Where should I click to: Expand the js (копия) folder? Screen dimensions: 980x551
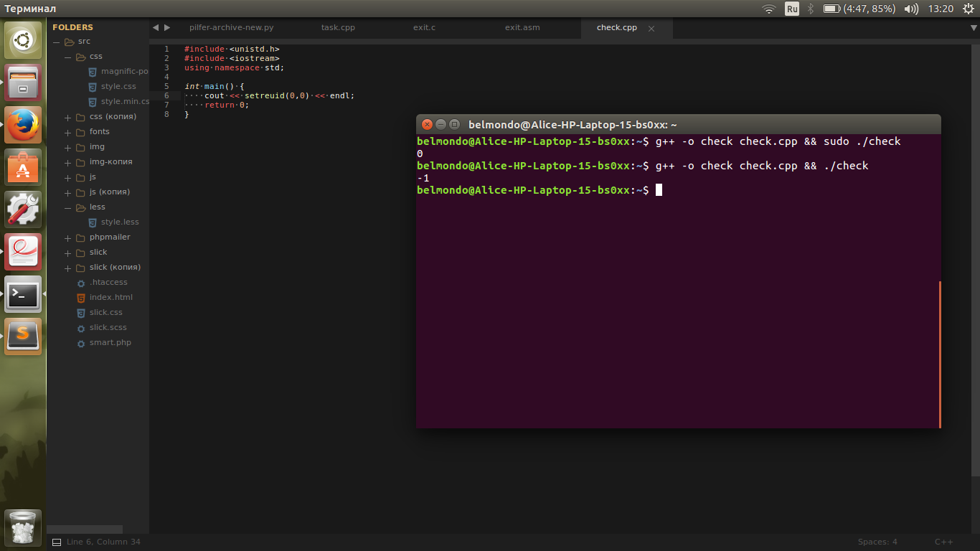click(67, 192)
